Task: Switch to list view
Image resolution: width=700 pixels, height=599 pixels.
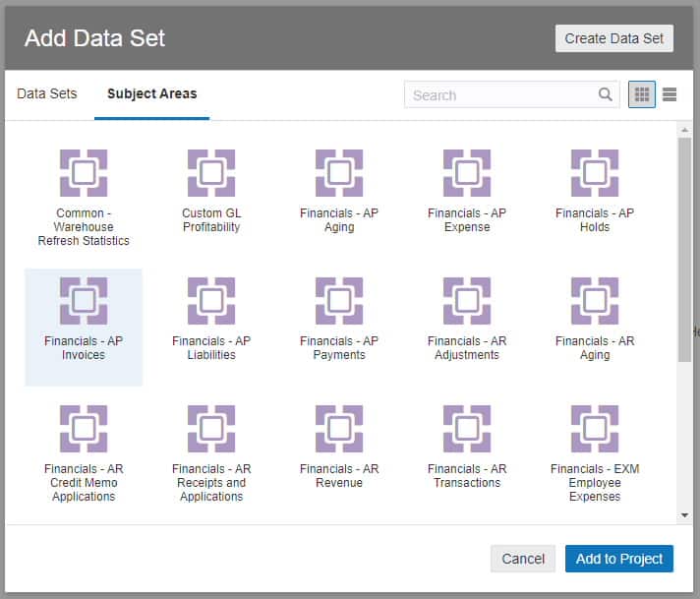Action: (670, 94)
